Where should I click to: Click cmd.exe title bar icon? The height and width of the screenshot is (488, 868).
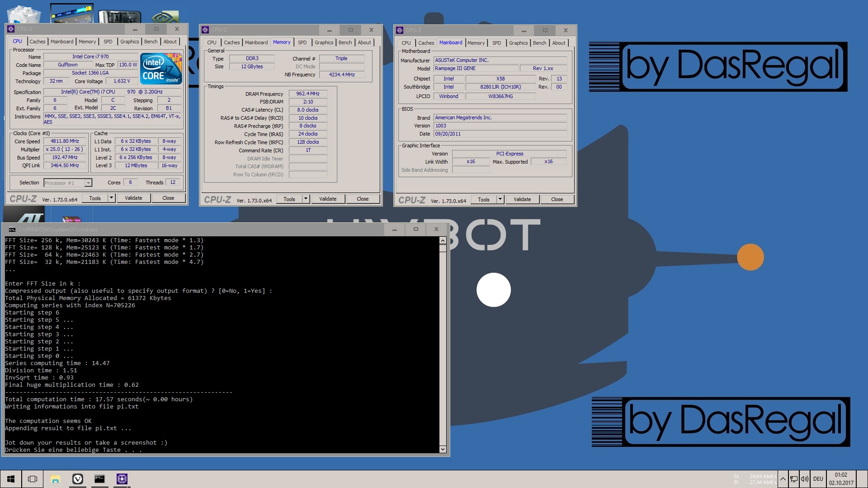12,230
